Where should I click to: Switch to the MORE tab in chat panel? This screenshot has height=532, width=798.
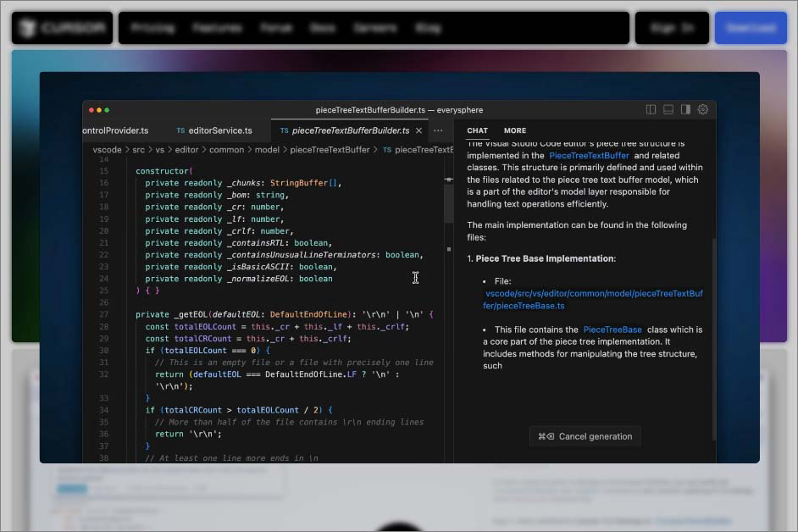coord(515,130)
